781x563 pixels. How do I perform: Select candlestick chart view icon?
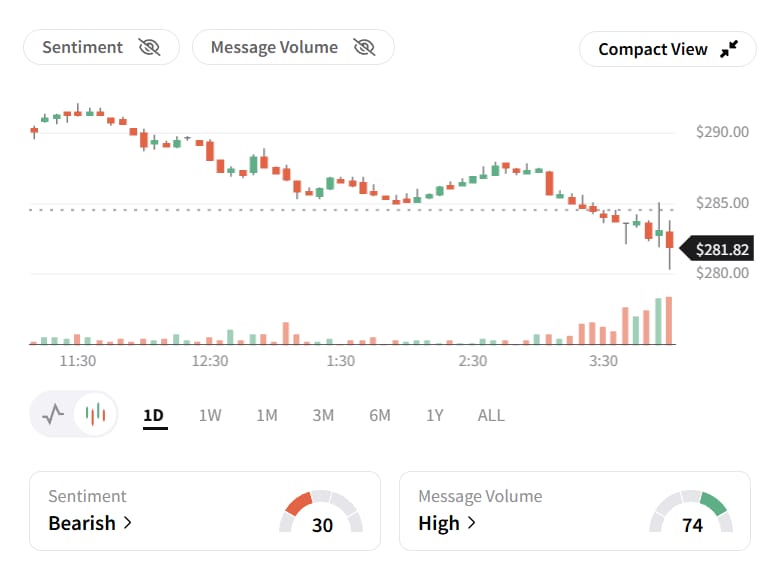coord(95,414)
